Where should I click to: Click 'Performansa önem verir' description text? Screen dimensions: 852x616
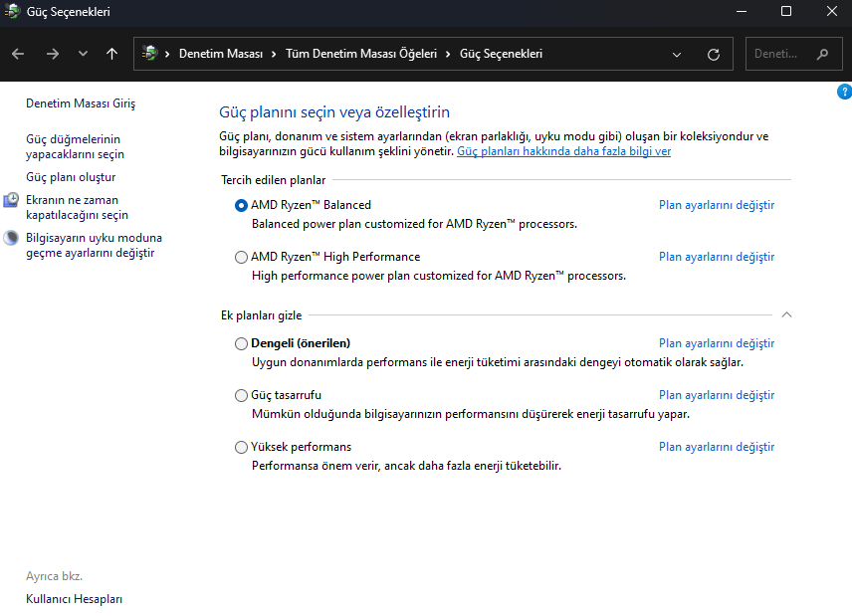406,466
